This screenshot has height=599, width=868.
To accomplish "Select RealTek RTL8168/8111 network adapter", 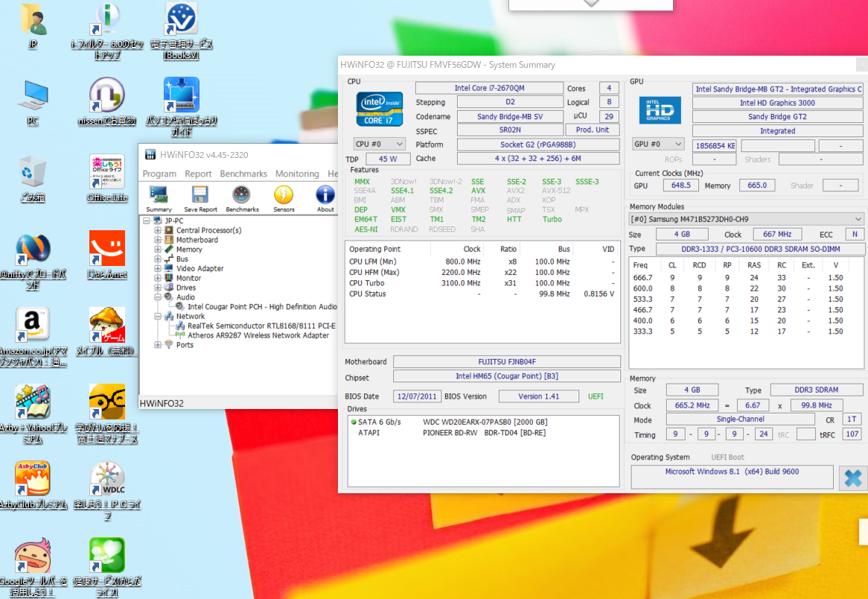I will pos(262,326).
